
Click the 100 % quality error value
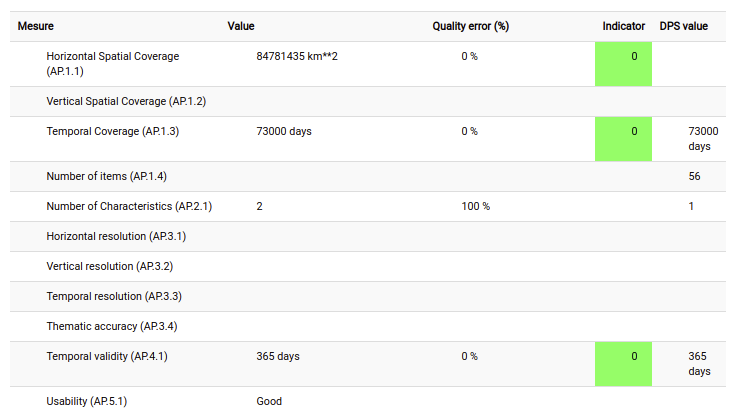[475, 206]
